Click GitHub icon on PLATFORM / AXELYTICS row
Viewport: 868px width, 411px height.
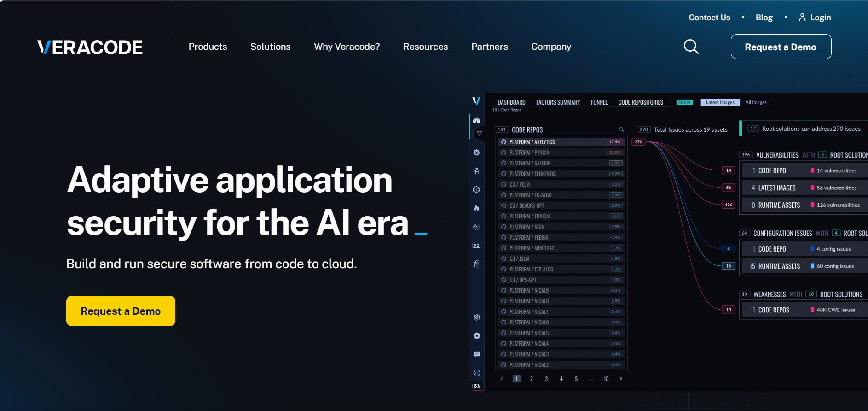[x=503, y=142]
